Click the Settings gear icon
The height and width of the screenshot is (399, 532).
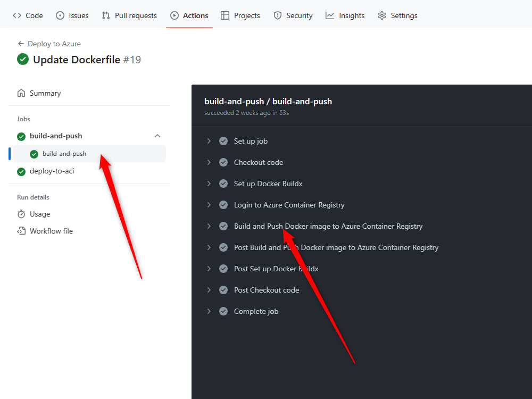381,15
